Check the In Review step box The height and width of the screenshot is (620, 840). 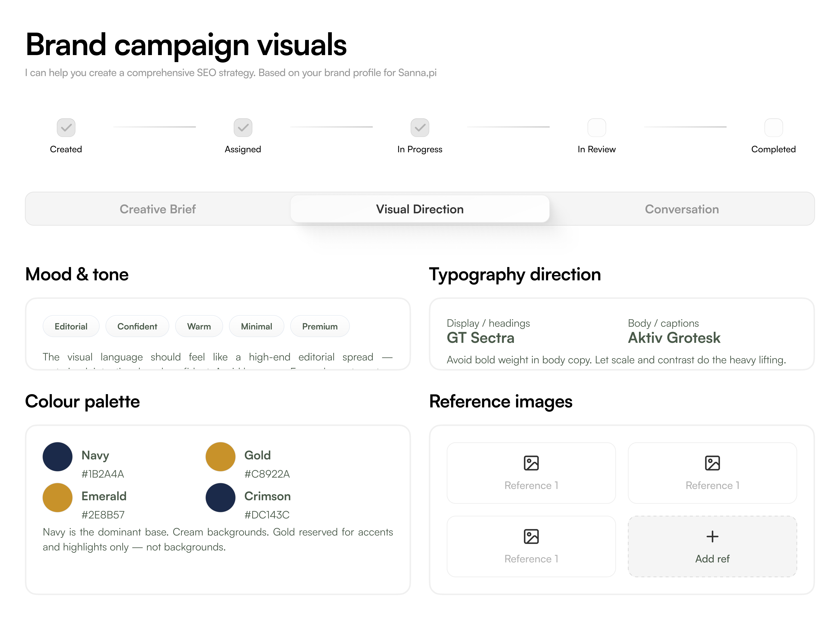click(x=597, y=128)
